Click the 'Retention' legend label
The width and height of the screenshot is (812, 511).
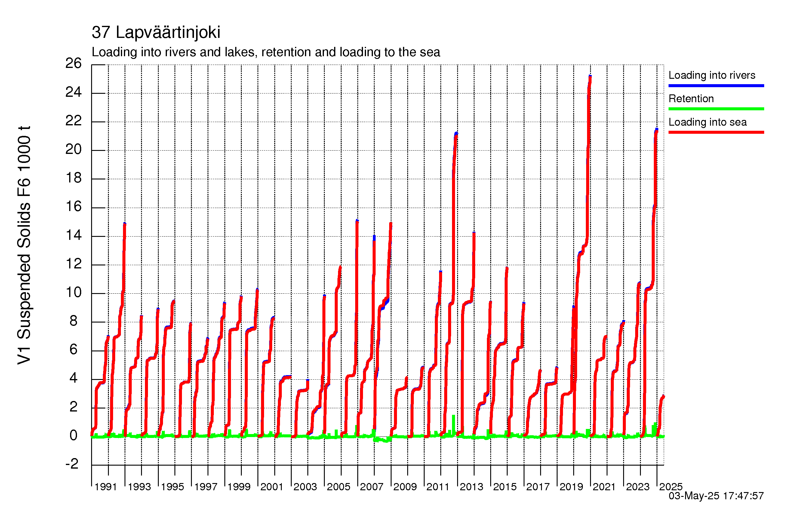point(691,98)
